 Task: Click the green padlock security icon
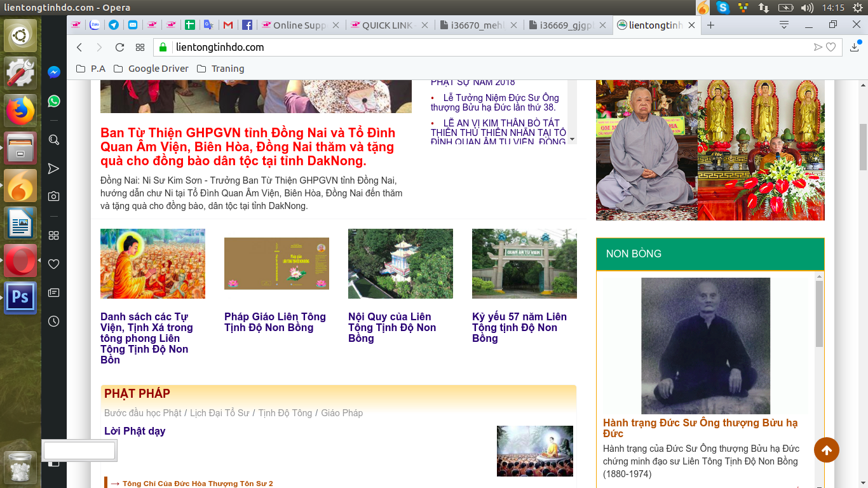click(163, 47)
